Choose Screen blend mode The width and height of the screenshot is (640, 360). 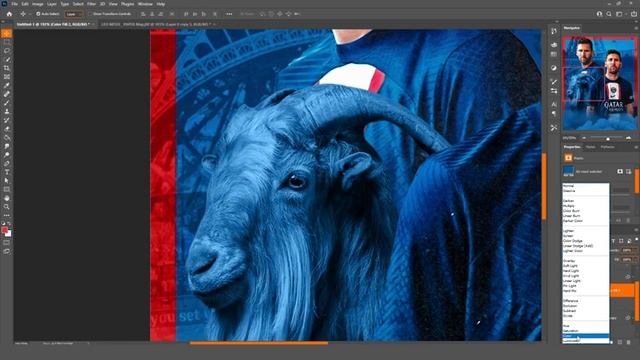(x=586, y=236)
